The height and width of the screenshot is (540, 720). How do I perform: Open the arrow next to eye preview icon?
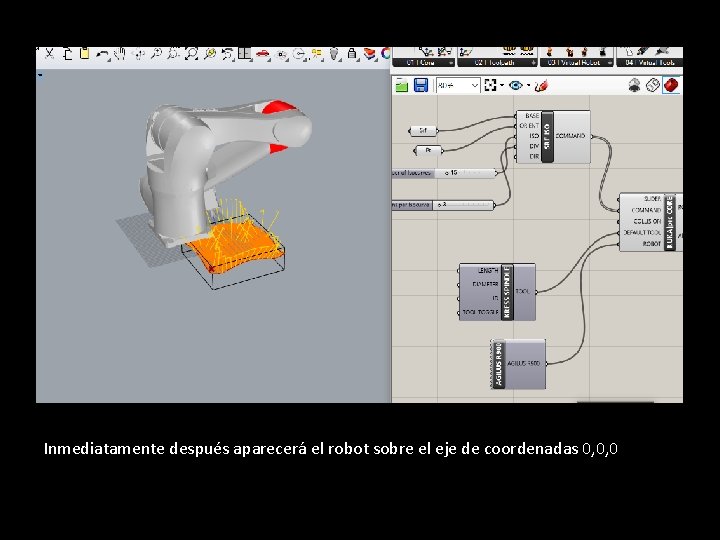coord(529,85)
